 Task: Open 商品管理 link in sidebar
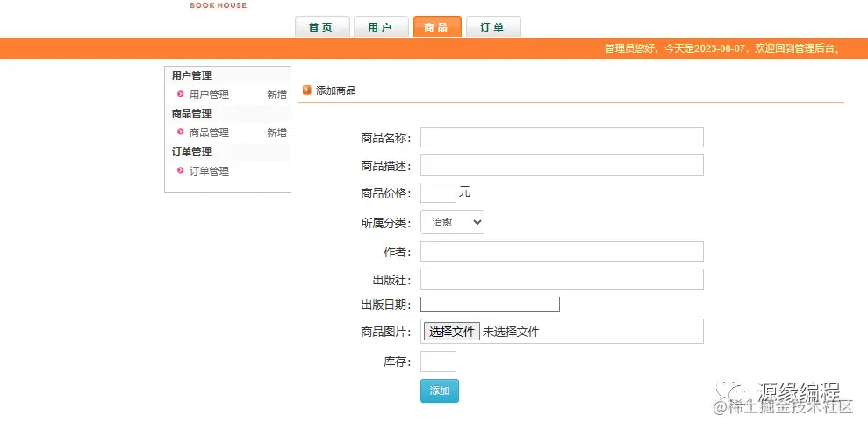pyautogui.click(x=209, y=133)
